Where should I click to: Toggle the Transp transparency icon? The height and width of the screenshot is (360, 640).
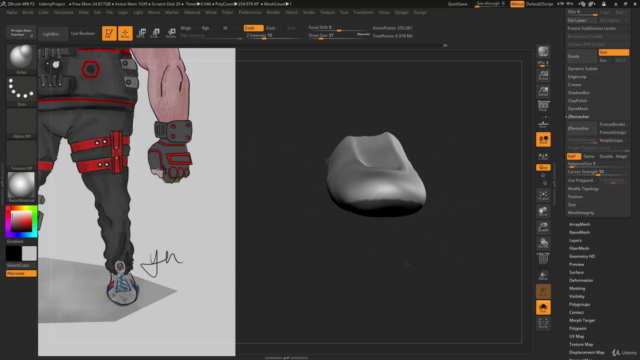click(x=543, y=276)
